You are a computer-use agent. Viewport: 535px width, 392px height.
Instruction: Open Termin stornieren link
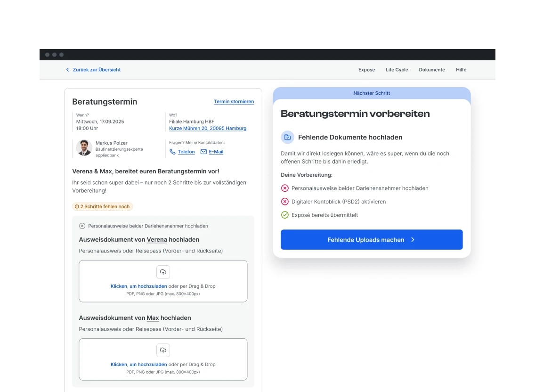click(x=234, y=101)
